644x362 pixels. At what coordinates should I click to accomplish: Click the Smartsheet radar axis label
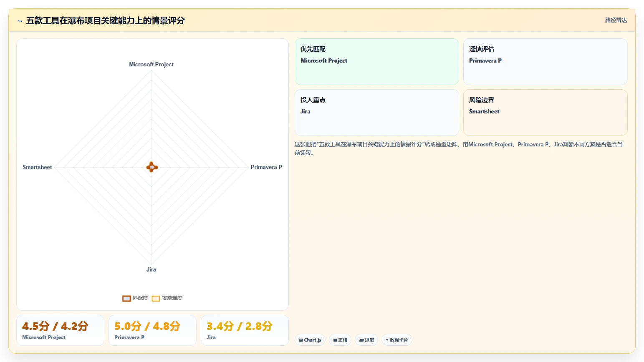point(37,167)
